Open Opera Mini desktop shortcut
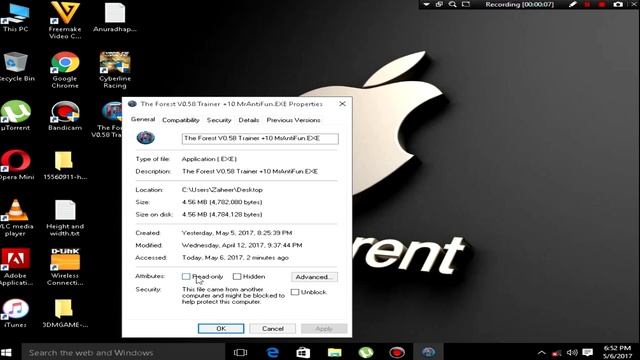 (16, 165)
